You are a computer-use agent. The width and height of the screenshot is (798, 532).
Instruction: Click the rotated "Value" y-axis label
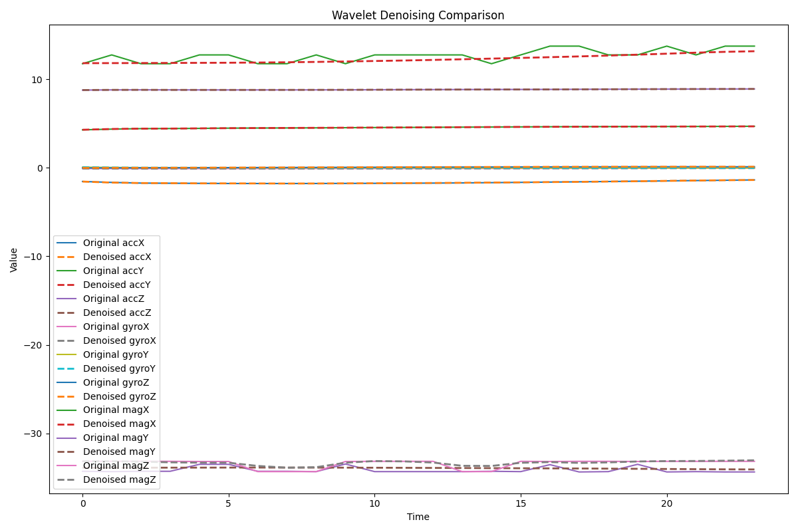tap(14, 260)
